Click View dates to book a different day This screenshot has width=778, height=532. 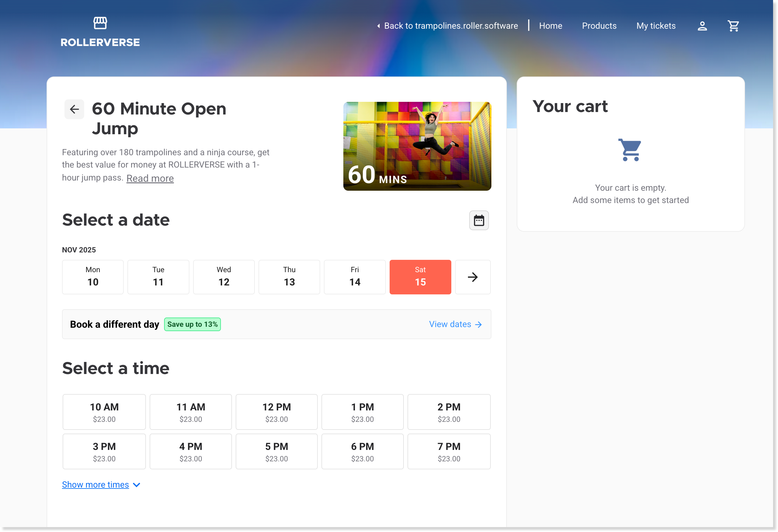tap(450, 324)
